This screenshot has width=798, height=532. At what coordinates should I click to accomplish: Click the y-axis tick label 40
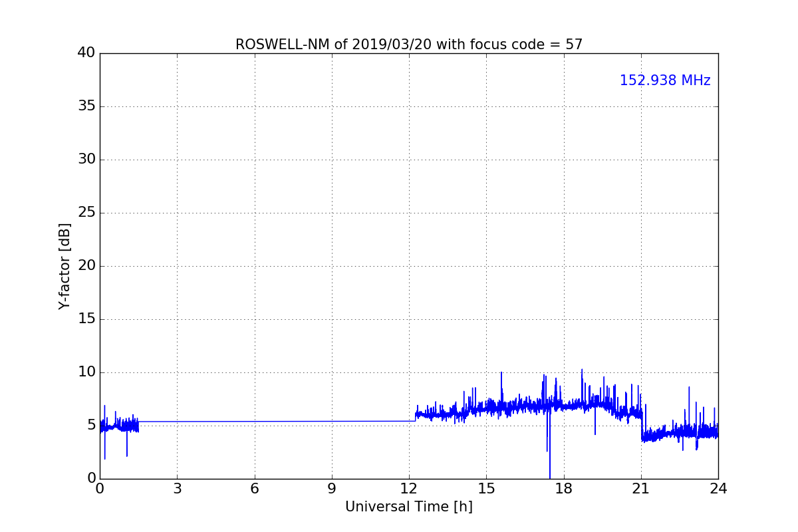[x=86, y=53]
